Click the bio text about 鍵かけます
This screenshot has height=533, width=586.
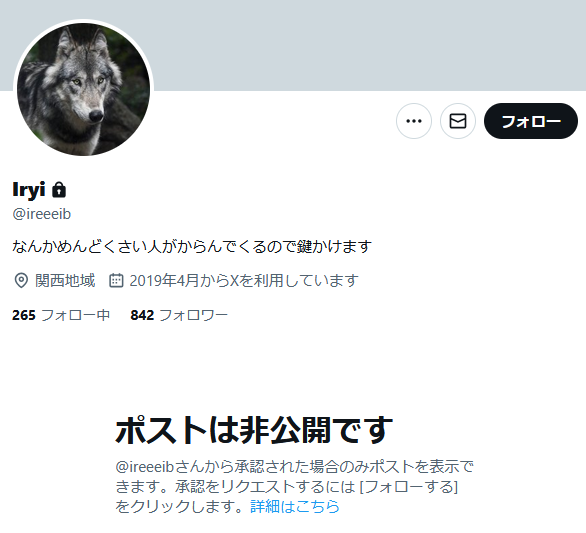click(192, 246)
